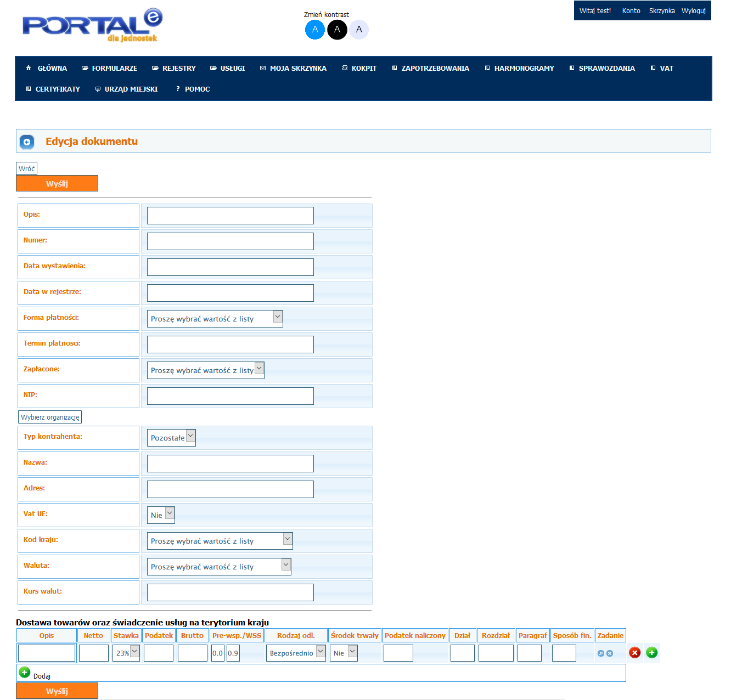Click the Brutto input field

193,653
